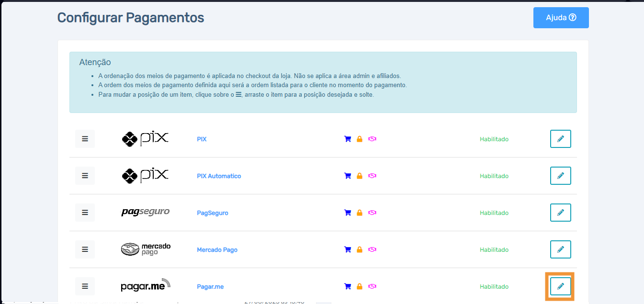
Task: Click the lock icon in PagSeguro row
Action: (360, 213)
